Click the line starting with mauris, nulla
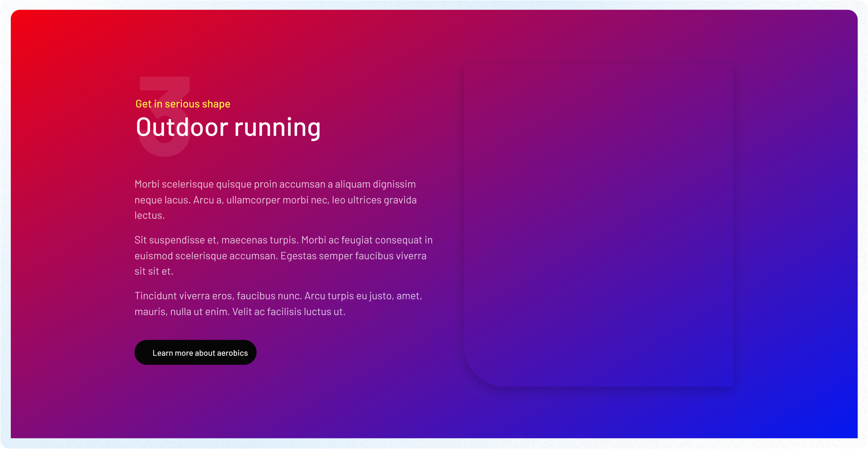The width and height of the screenshot is (868, 449). click(x=240, y=312)
